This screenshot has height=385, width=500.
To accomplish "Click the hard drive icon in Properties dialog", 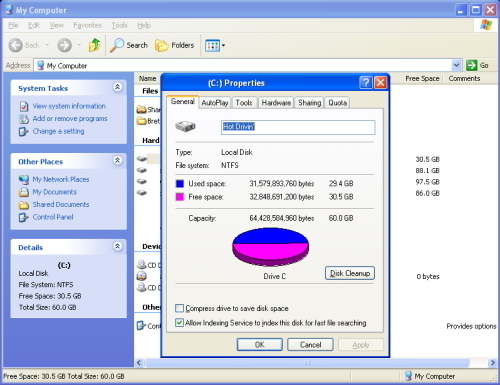I will click(x=185, y=126).
